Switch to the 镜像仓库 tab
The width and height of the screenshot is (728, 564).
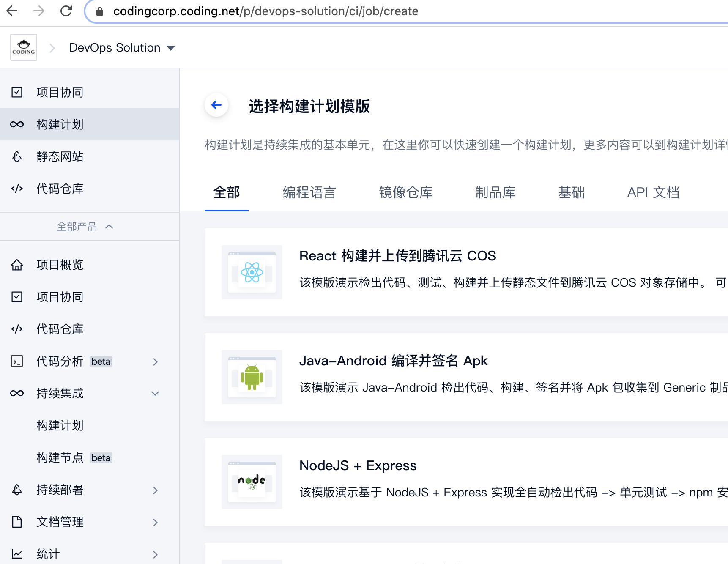pos(406,192)
